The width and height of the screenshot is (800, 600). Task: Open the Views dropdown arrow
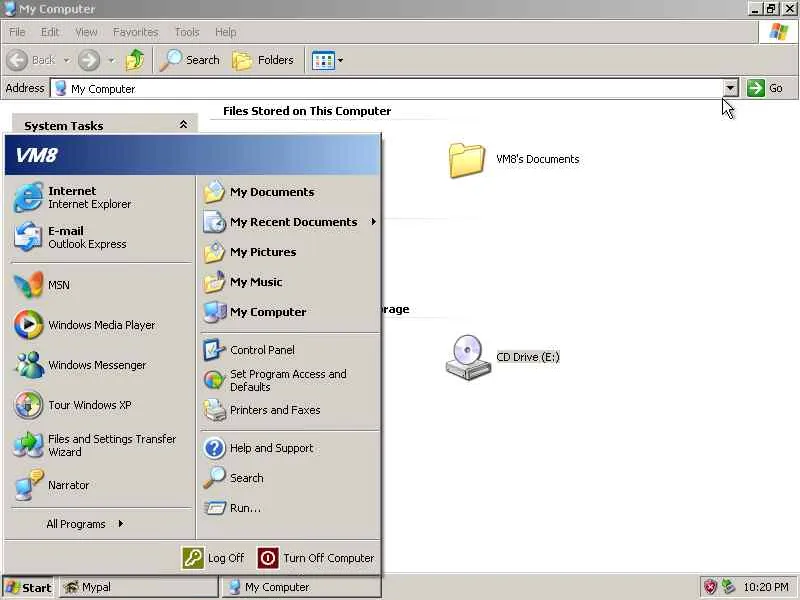(x=340, y=60)
